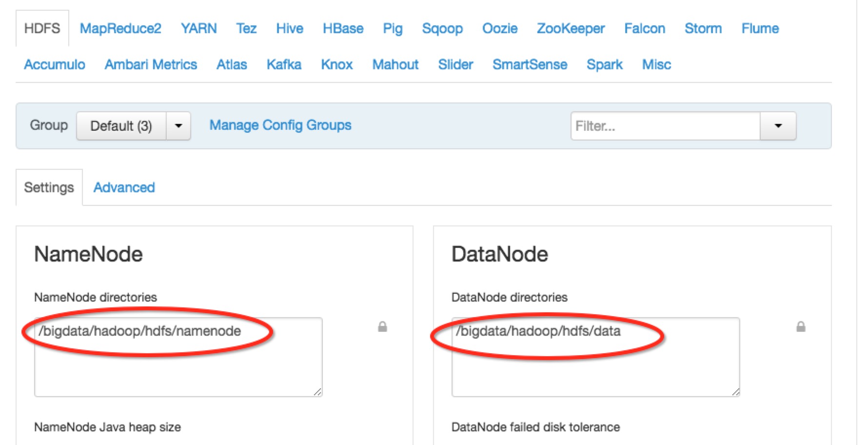Viewport: 868px width, 445px height.
Task: Switch to the Kafka tab
Action: [284, 64]
